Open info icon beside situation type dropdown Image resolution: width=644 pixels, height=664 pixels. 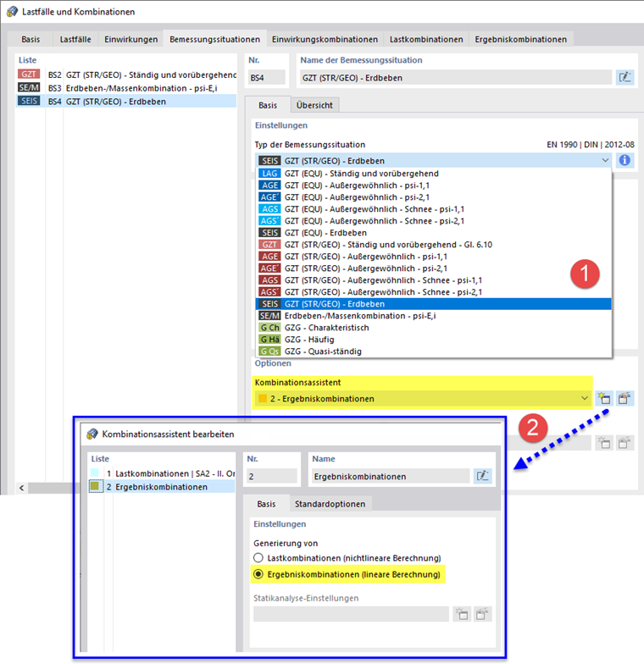(x=625, y=161)
